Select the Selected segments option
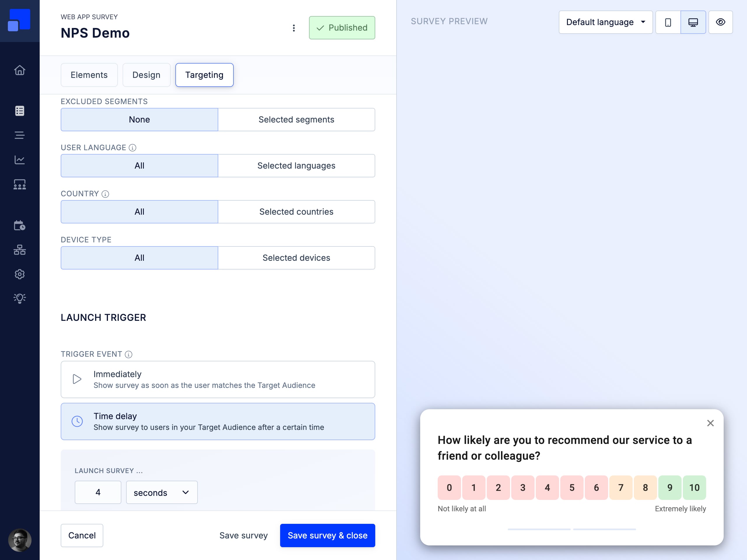Viewport: 747px width, 560px height. 296,120
